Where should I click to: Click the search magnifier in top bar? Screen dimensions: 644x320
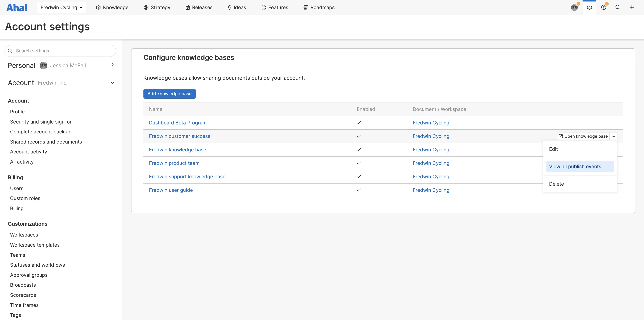[x=617, y=7]
